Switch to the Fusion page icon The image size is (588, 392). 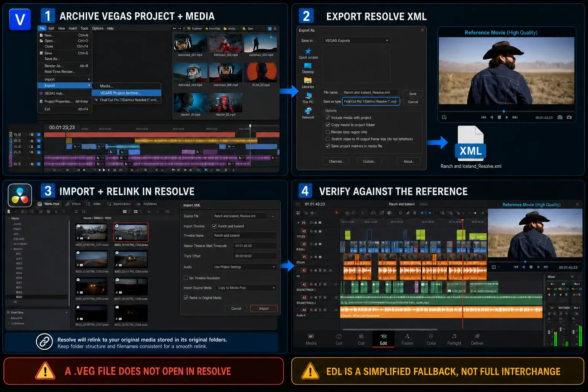[407, 336]
